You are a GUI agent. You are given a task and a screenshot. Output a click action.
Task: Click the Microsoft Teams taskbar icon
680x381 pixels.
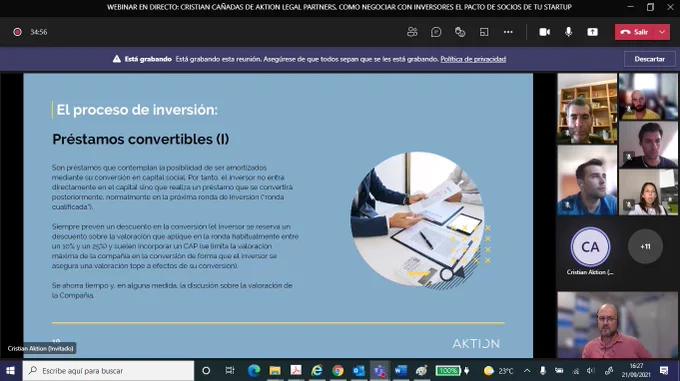click(x=379, y=371)
